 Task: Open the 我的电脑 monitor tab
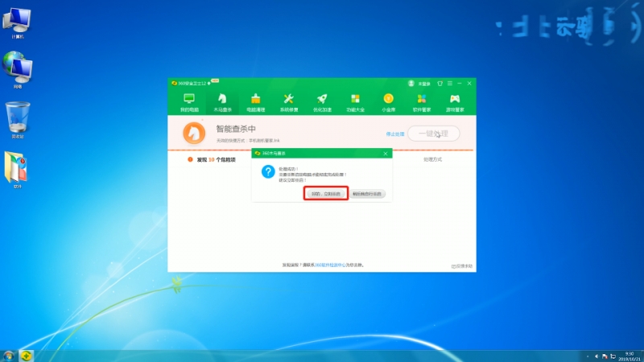pos(189,103)
